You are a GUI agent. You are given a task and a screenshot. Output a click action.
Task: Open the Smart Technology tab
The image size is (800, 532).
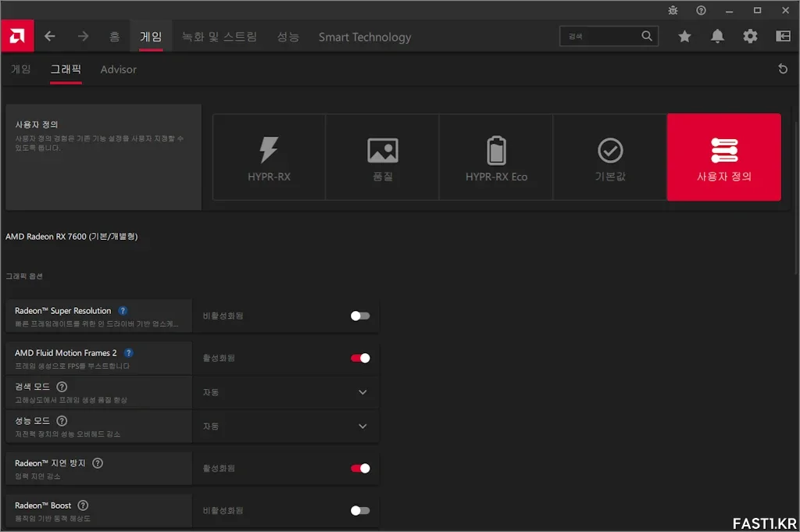click(365, 37)
